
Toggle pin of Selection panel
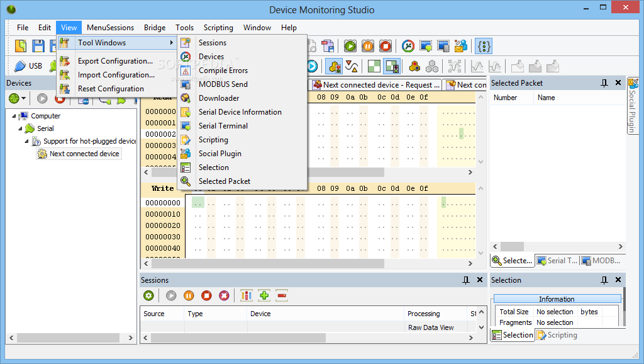coord(604,280)
